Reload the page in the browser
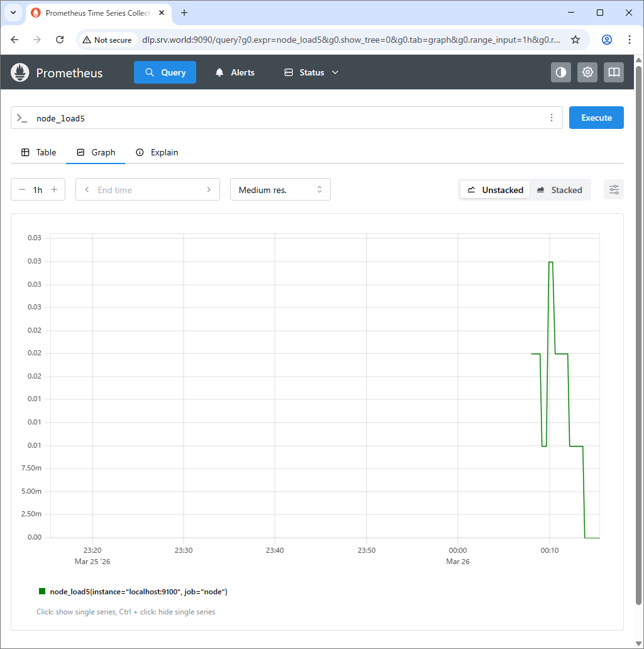This screenshot has height=649, width=644. click(x=60, y=40)
